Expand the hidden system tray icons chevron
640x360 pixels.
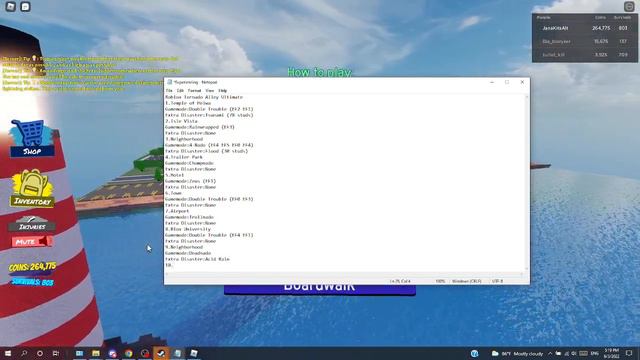[x=550, y=353]
